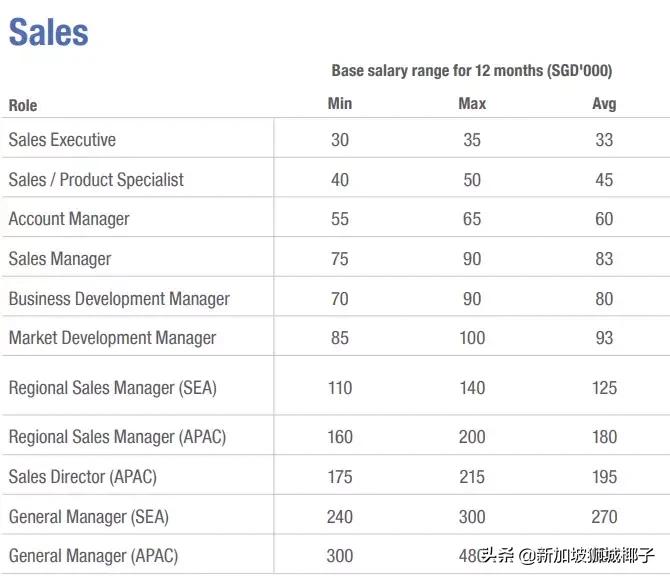The width and height of the screenshot is (670, 579).
Task: Select the Min value 175 cell
Action: pyautogui.click(x=340, y=477)
